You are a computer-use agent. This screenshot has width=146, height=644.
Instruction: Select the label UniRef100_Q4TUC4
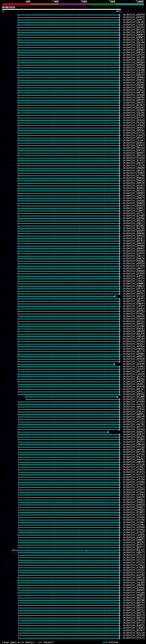[x=133, y=55]
